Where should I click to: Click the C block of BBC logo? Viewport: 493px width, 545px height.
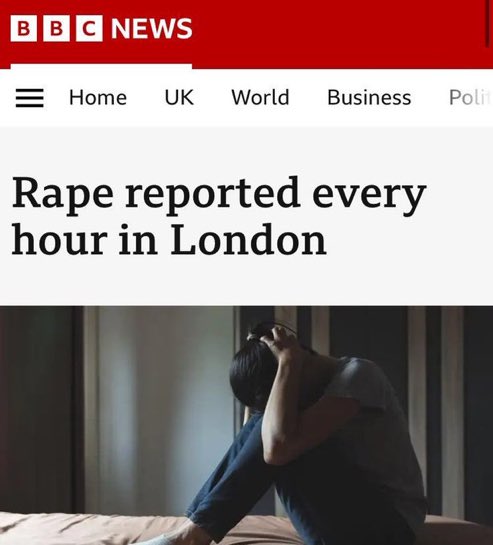[x=89, y=28]
